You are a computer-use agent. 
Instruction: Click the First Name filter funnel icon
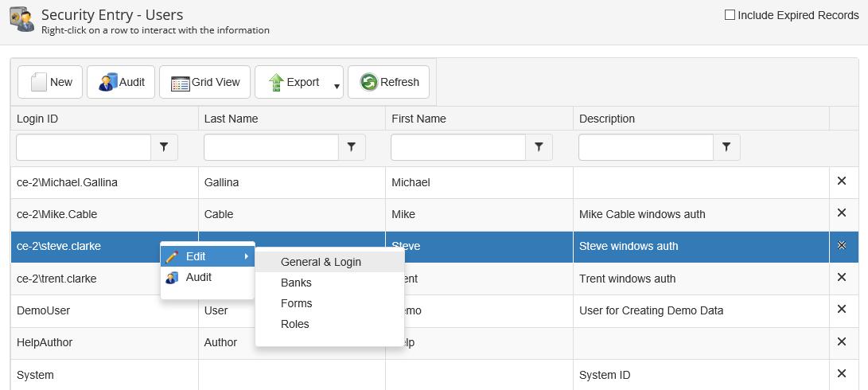click(539, 147)
